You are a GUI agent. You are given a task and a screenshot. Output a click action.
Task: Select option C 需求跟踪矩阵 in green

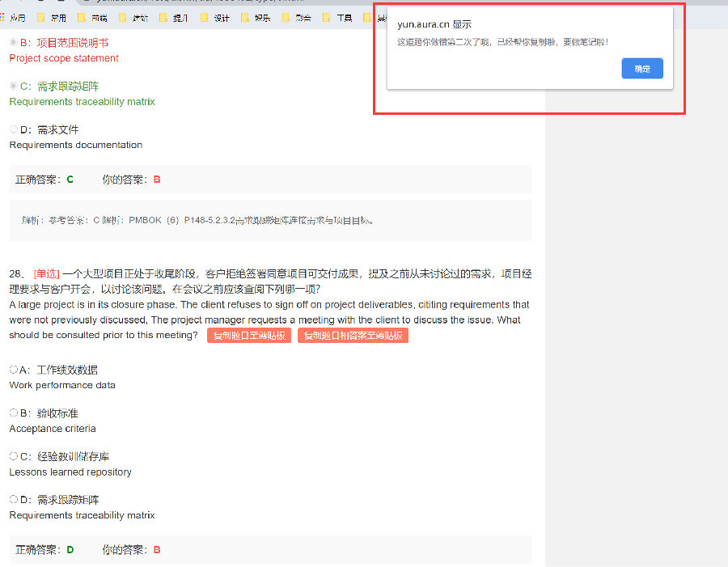point(14,87)
